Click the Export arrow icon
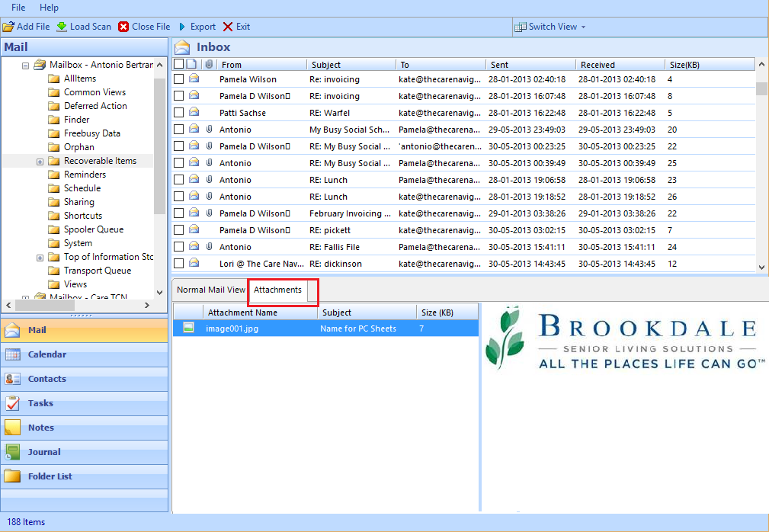Viewport: 769px width, 532px height. [x=182, y=27]
